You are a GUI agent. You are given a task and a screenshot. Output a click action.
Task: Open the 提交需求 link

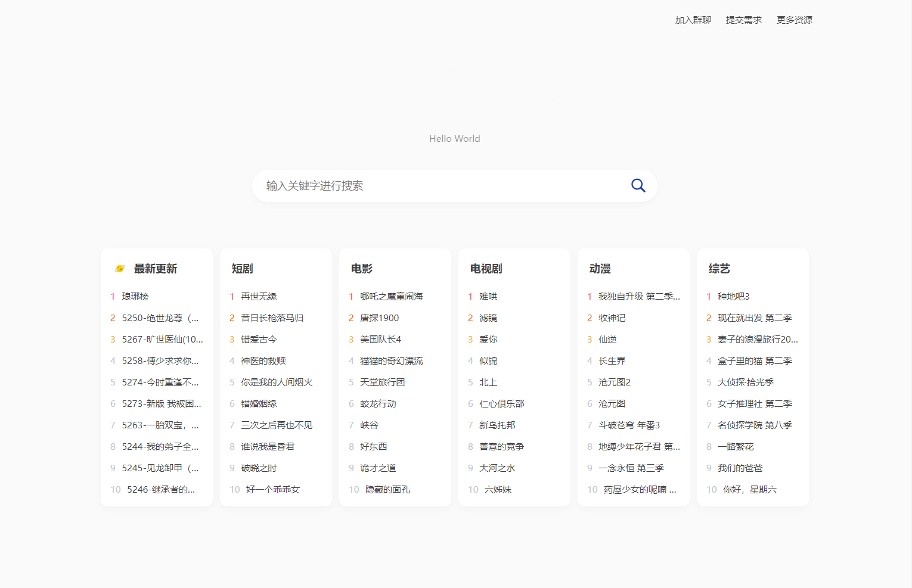point(743,20)
